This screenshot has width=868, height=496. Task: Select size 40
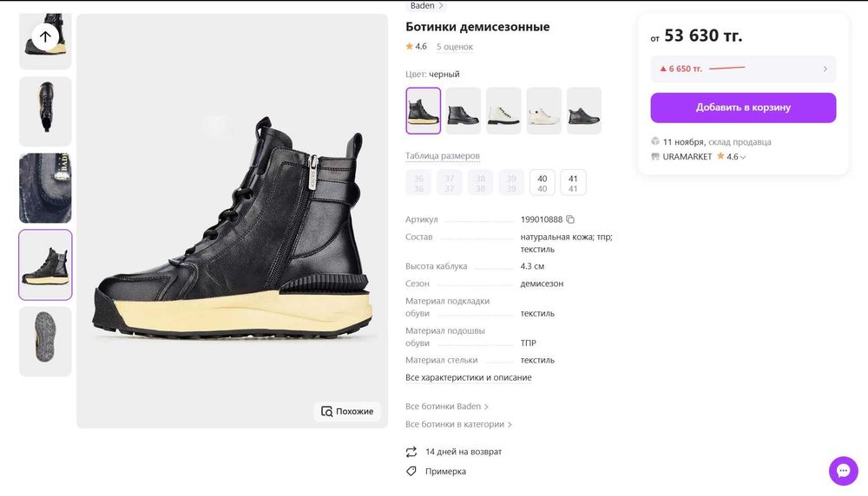coord(542,183)
